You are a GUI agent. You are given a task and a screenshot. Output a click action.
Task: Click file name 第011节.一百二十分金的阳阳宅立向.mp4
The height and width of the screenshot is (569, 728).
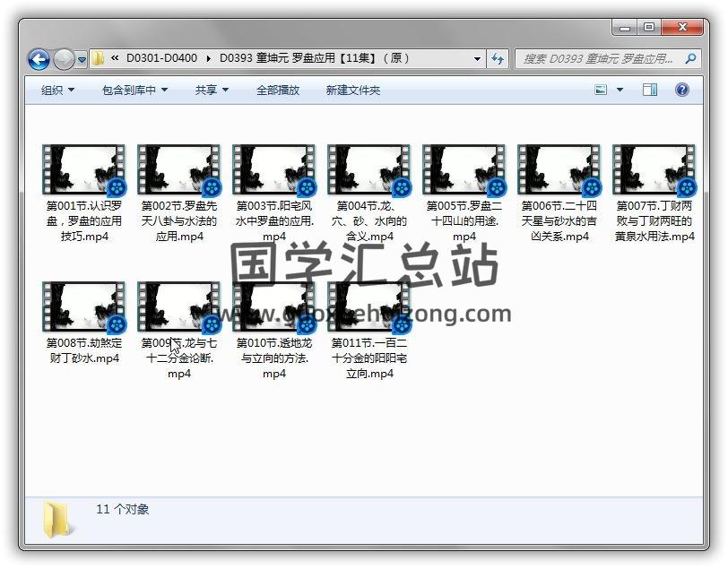pos(369,358)
